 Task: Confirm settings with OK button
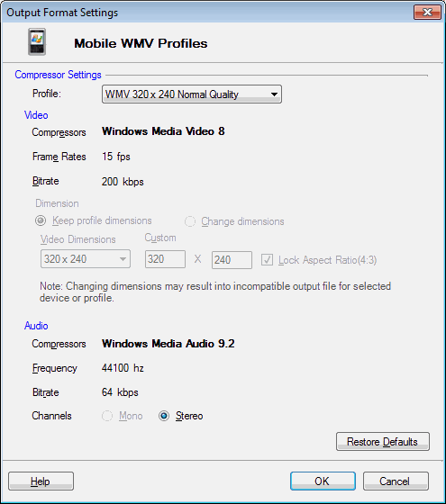pos(323,481)
